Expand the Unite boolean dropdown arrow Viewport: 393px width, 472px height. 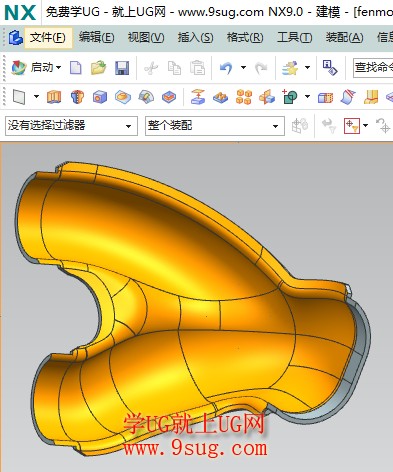click(307, 97)
